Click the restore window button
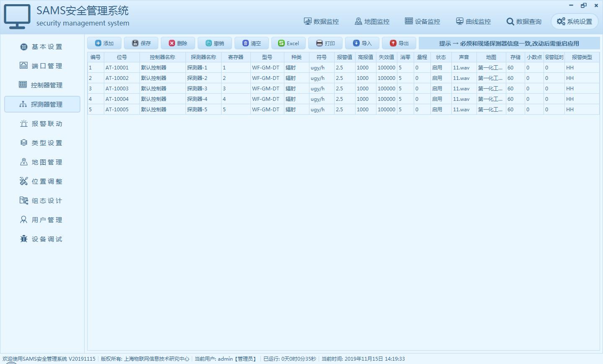The image size is (603, 364). (x=584, y=5)
